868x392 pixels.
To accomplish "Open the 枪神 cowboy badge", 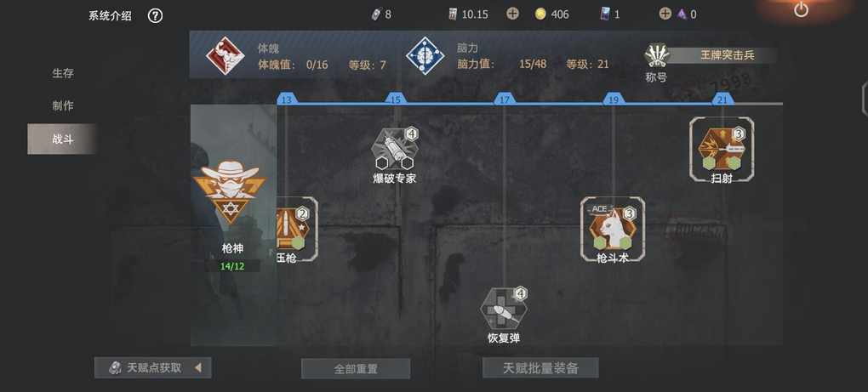I will click(231, 193).
